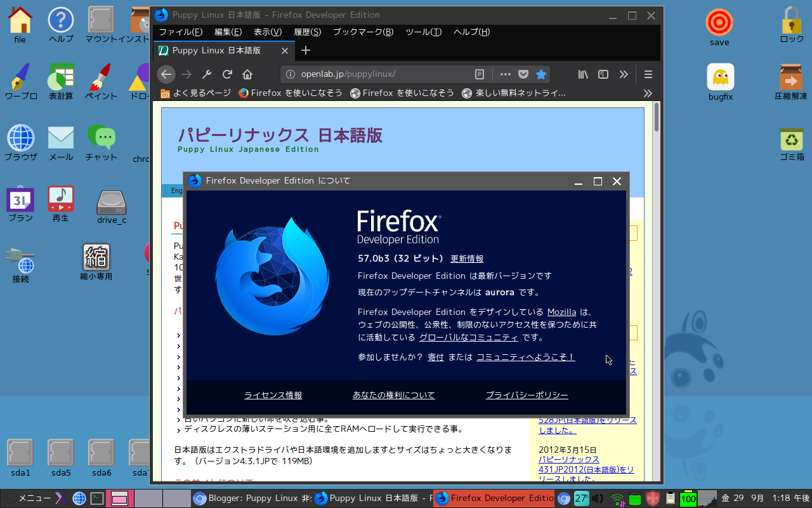
Task: Open プラン calendar icon
Action: (20, 204)
